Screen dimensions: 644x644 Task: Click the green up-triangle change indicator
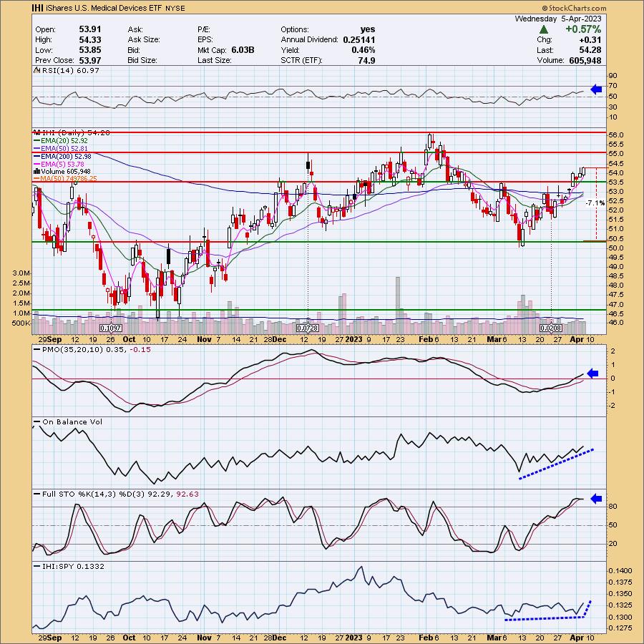(543, 29)
